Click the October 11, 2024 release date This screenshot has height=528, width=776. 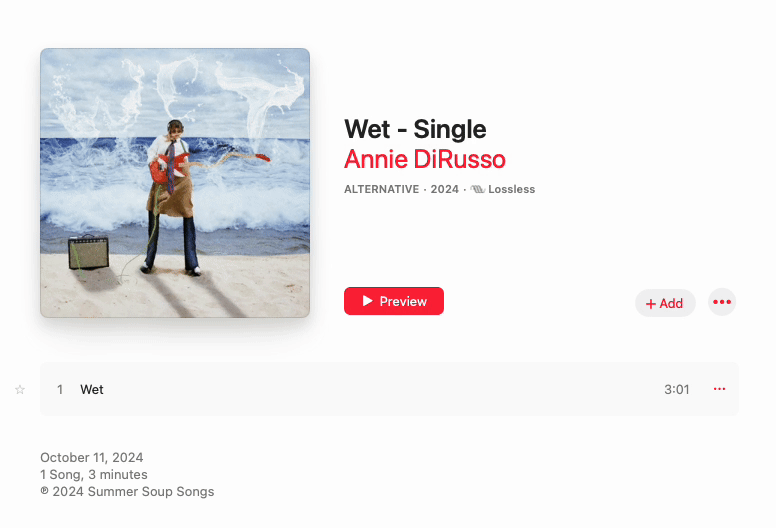click(x=92, y=457)
